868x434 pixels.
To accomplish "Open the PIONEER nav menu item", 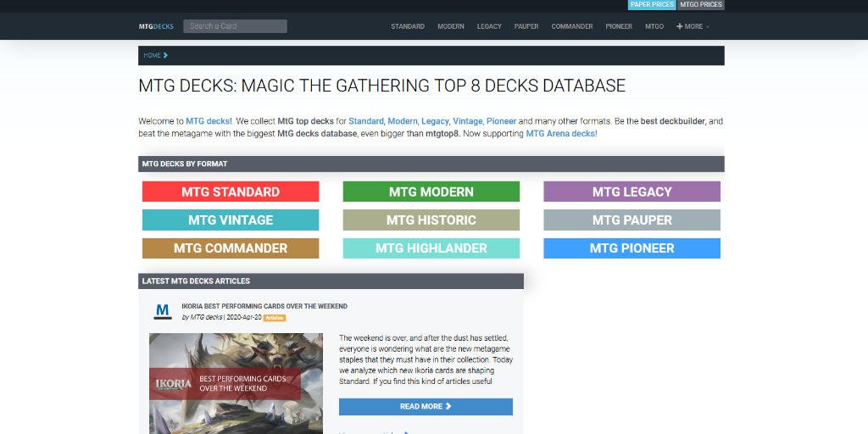I will [x=619, y=26].
